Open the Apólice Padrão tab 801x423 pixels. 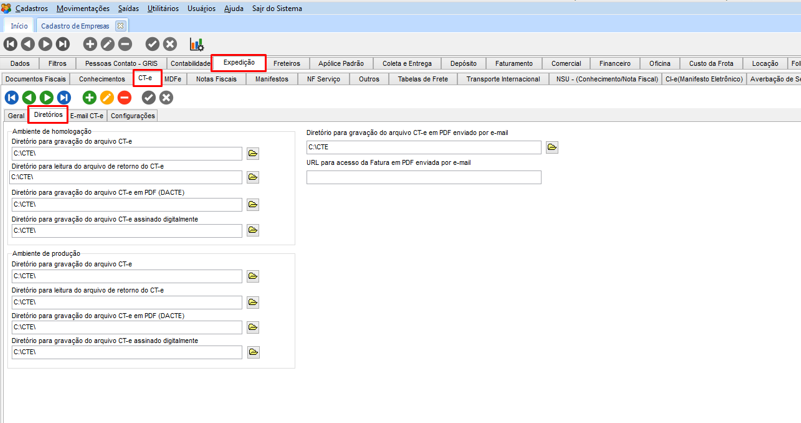(341, 63)
